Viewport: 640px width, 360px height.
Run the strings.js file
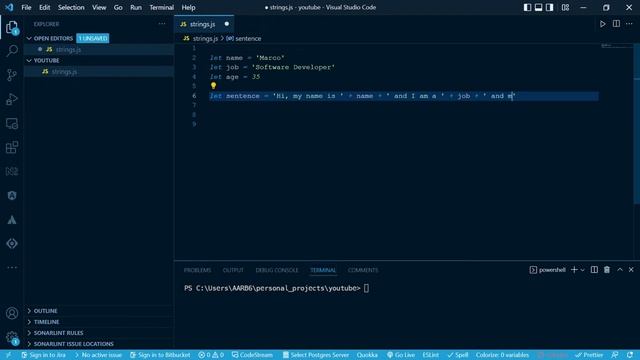pyautogui.click(x=602, y=24)
